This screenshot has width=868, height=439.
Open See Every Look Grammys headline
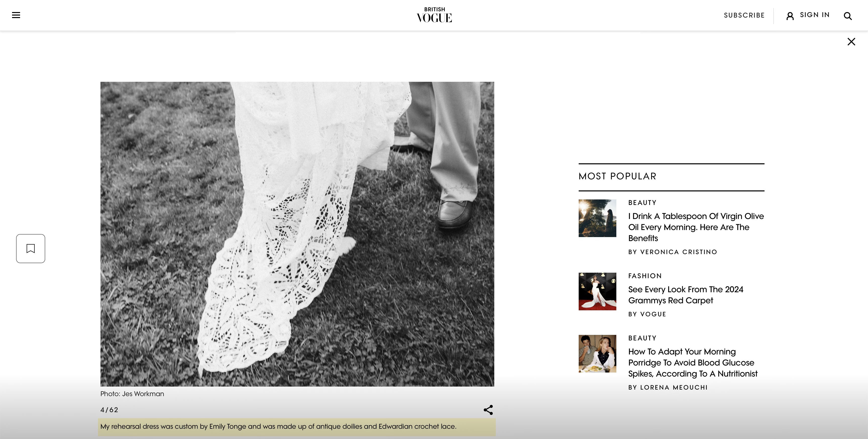(685, 295)
